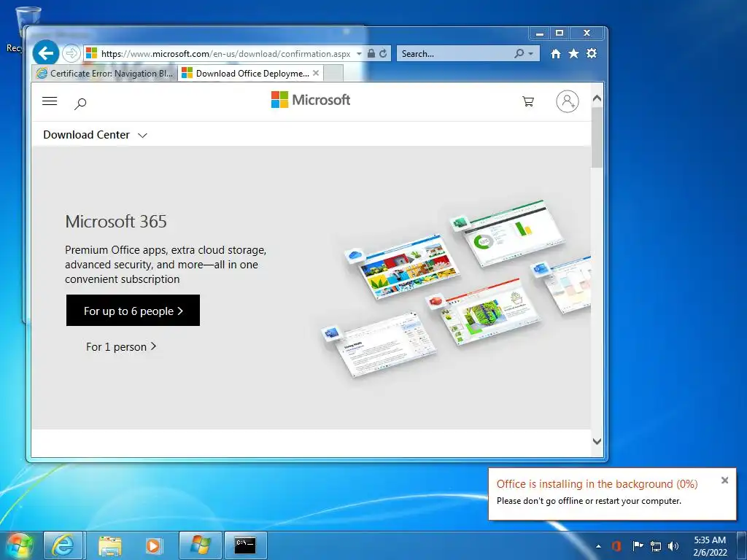The image size is (747, 560).
Task: Click the account sign-in icon
Action: point(568,101)
